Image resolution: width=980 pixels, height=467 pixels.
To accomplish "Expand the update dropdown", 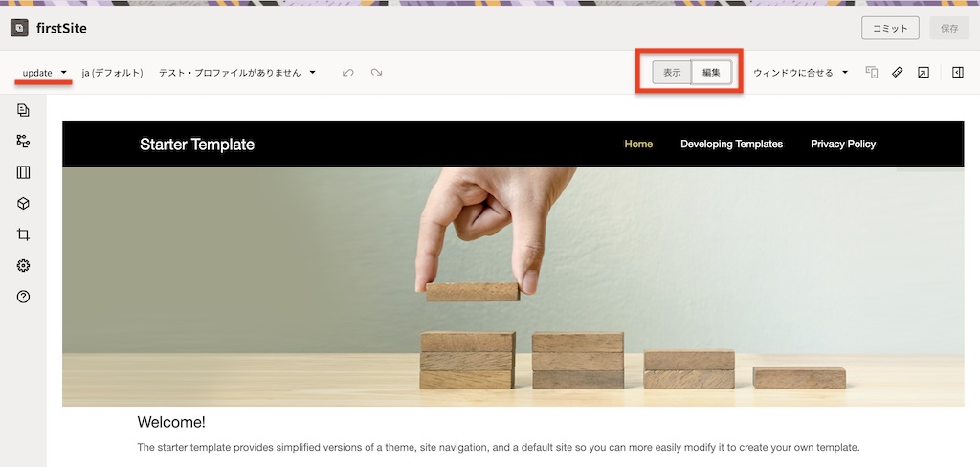I will [x=44, y=73].
